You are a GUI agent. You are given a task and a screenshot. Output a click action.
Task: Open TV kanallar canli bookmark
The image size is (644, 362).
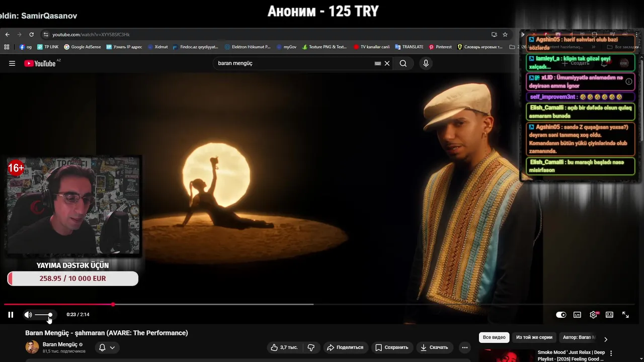[x=371, y=47]
